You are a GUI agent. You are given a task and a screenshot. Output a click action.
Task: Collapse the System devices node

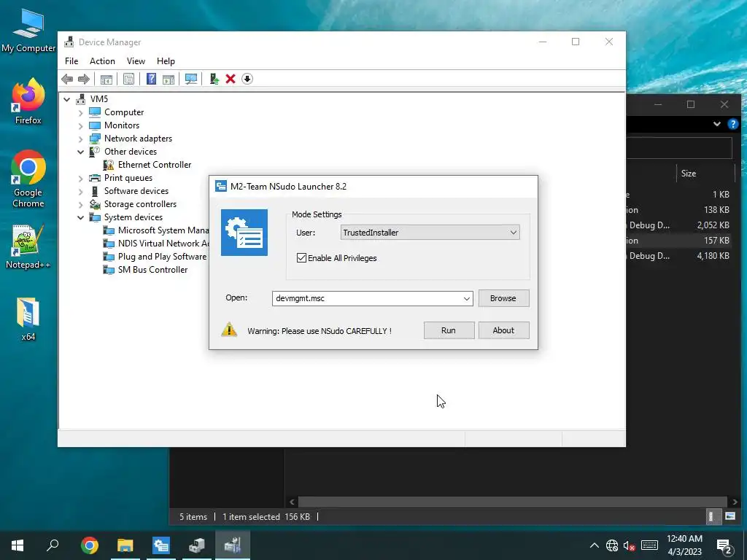[x=80, y=217]
